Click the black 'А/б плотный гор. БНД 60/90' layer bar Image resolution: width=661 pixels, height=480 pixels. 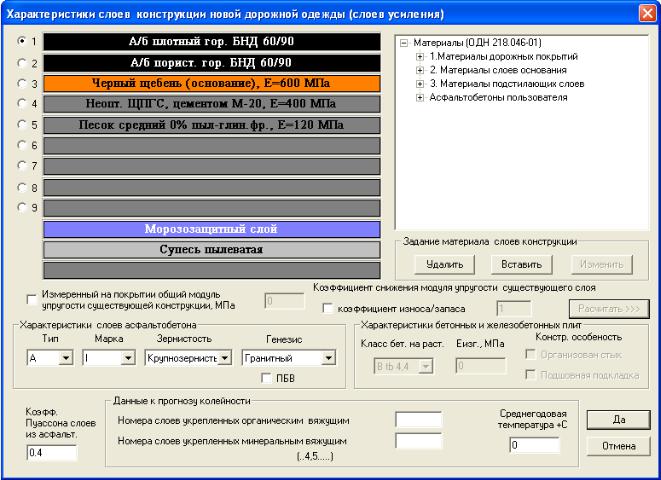point(212,42)
